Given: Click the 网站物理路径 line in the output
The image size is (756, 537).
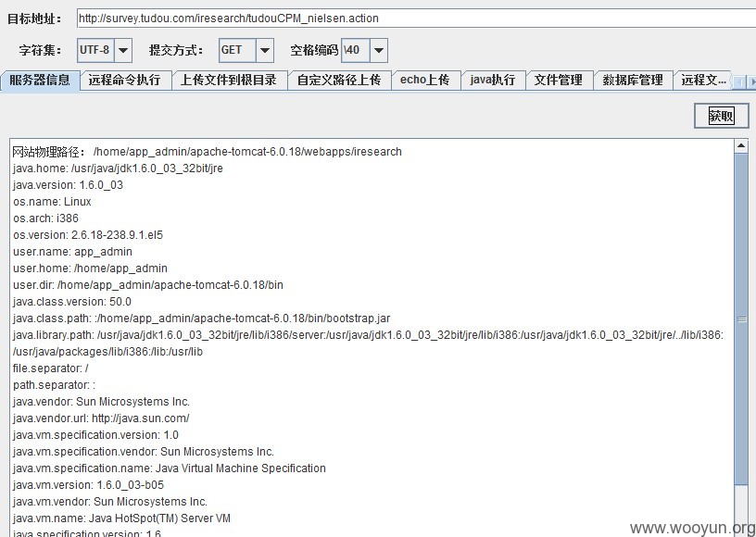Looking at the screenshot, I should (207, 152).
